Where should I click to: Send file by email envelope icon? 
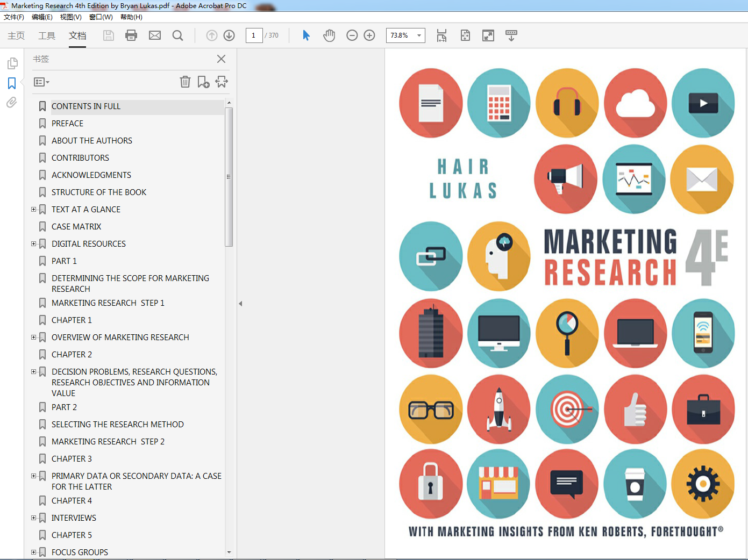point(155,35)
